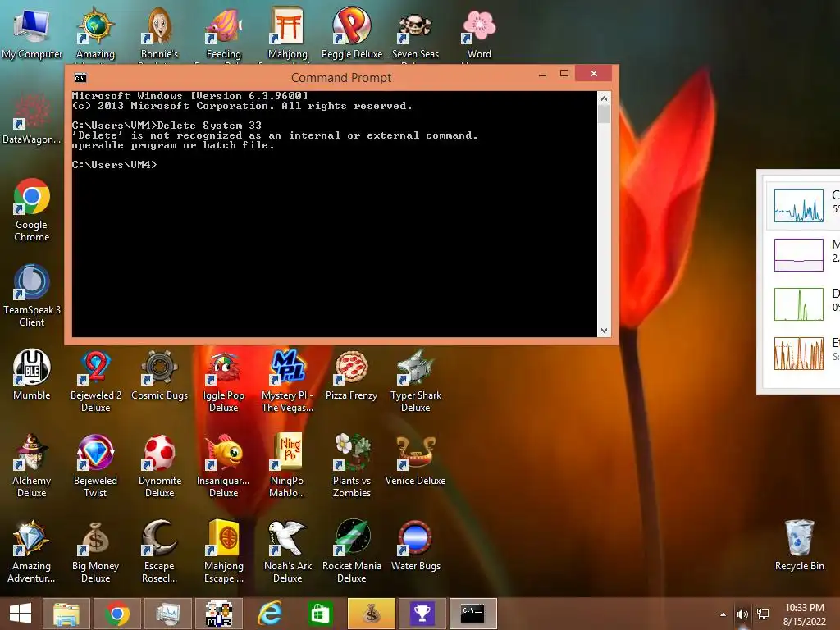Select the Mystery PI The Vegas shortcut
Image resolution: width=840 pixels, height=630 pixels.
pos(288,381)
